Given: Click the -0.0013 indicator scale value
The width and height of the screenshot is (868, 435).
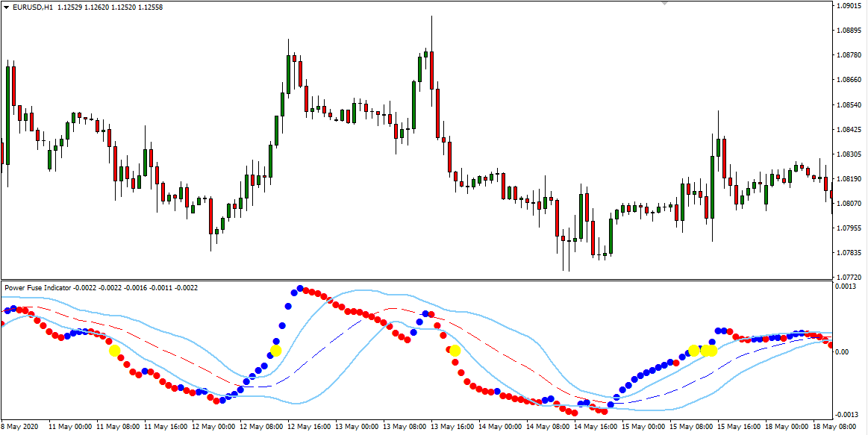Looking at the screenshot, I should (847, 415).
